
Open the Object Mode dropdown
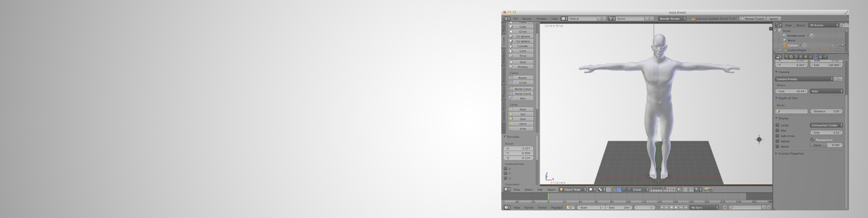point(573,190)
